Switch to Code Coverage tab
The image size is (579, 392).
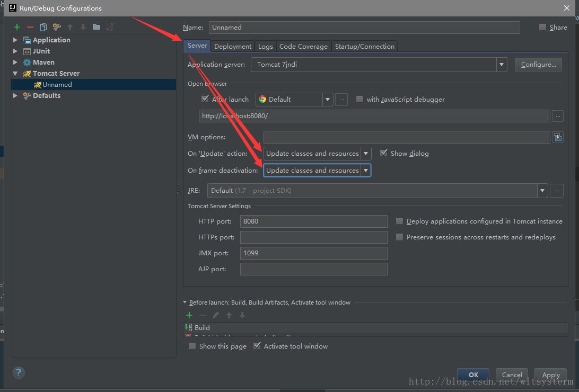[303, 47]
